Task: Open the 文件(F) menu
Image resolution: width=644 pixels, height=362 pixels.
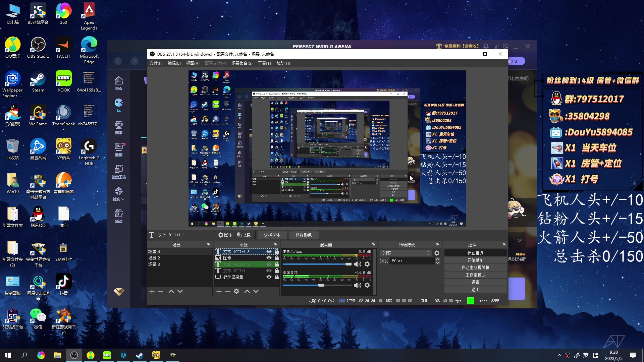Action: [156, 63]
